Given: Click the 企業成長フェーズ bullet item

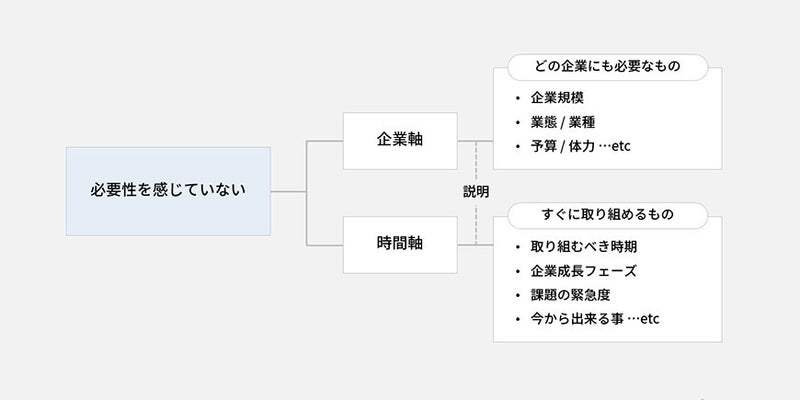Looking at the screenshot, I should [584, 271].
